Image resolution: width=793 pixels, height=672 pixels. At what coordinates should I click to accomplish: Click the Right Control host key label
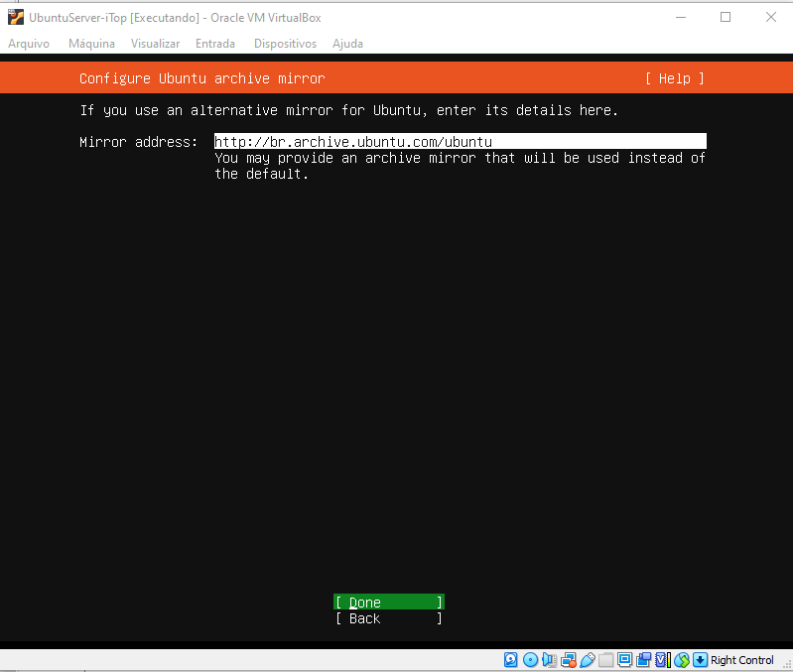[x=742, y=660]
